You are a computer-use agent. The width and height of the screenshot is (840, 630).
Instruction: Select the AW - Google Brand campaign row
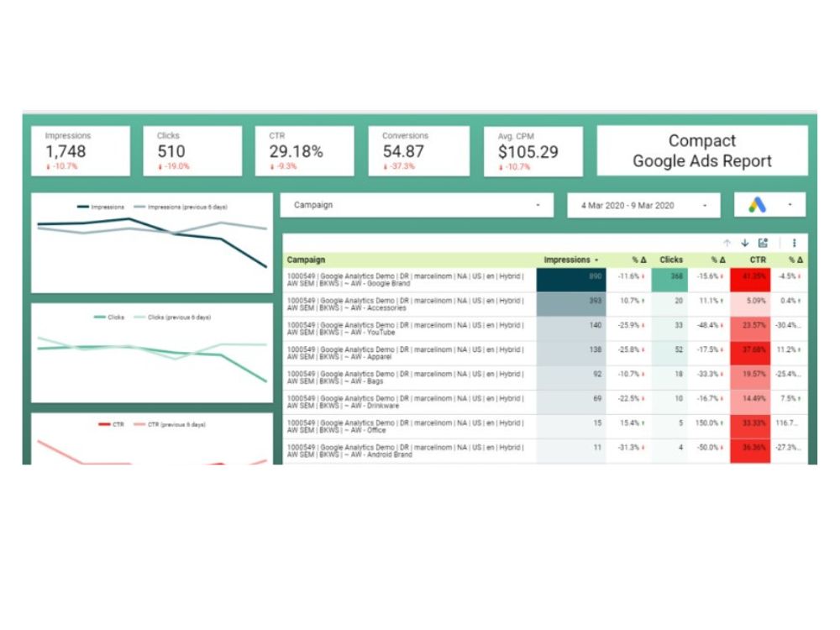pyautogui.click(x=544, y=280)
